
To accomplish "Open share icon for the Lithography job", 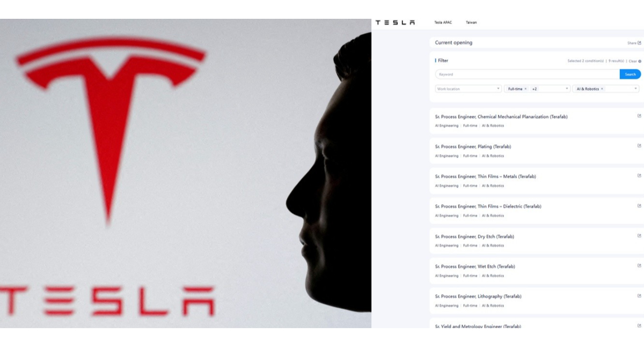I will pos(639,296).
